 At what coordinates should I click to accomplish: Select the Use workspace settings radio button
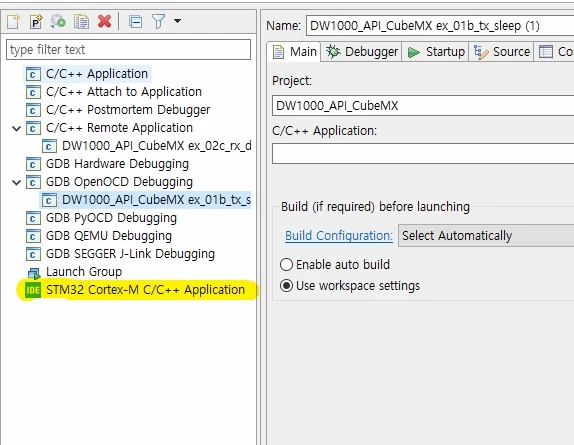(x=286, y=286)
